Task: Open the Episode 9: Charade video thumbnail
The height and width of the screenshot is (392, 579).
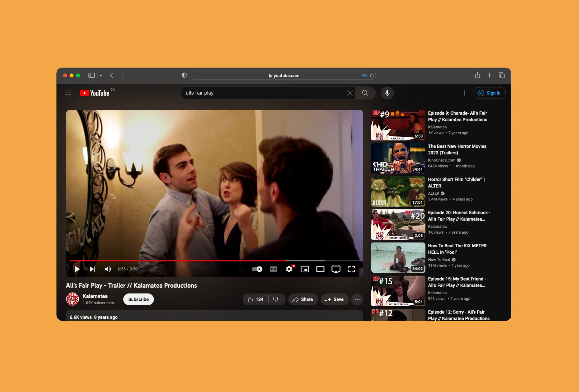Action: click(398, 125)
